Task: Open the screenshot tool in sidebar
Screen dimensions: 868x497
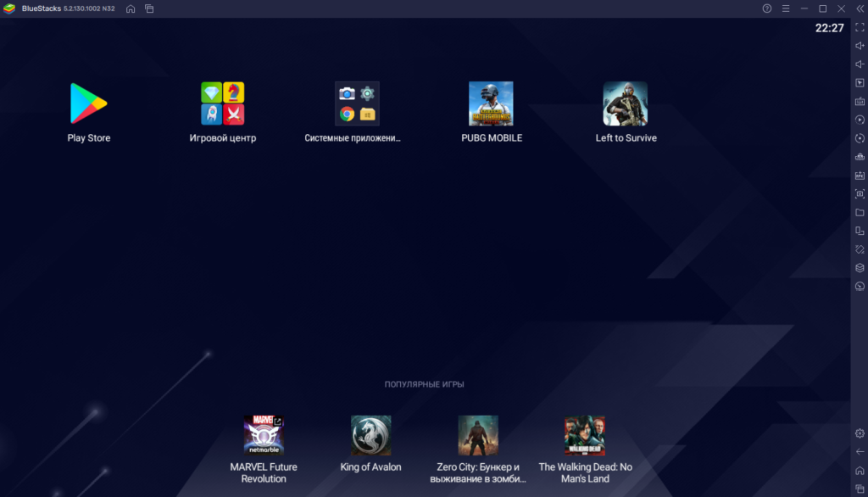Action: pyautogui.click(x=860, y=193)
